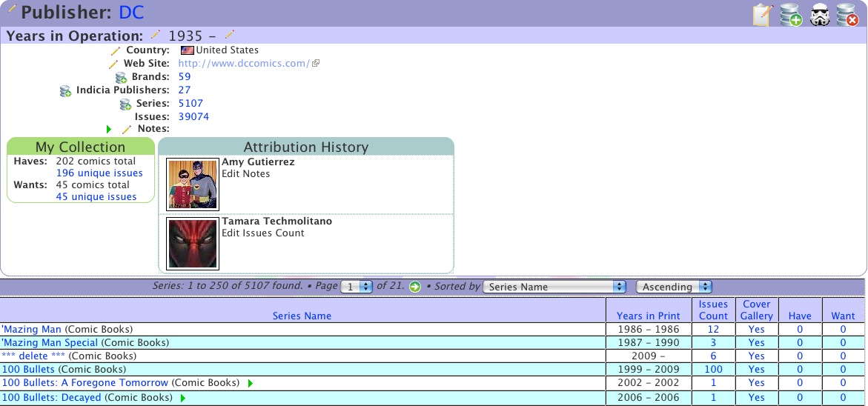Sort by Years in Print column header
This screenshot has width=868, height=406.
point(648,316)
